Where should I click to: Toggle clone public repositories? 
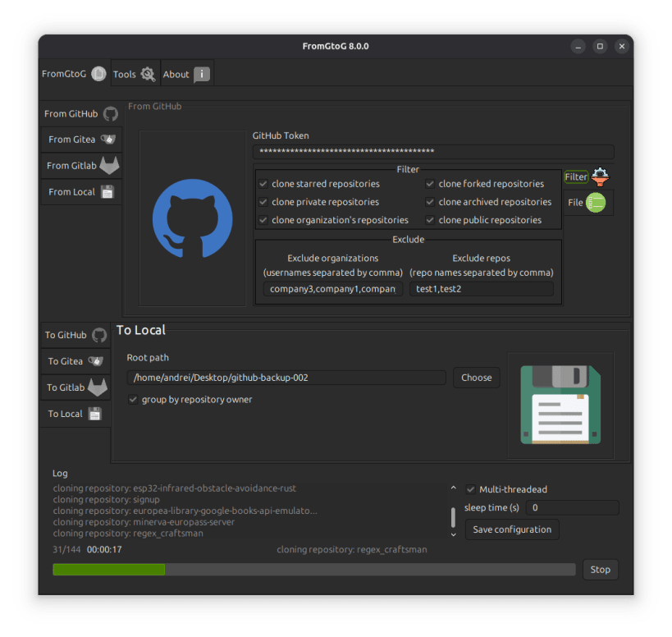click(x=483, y=220)
